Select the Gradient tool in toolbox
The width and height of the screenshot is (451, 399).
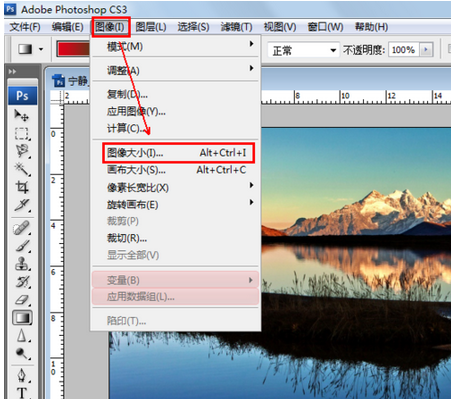coord(22,318)
